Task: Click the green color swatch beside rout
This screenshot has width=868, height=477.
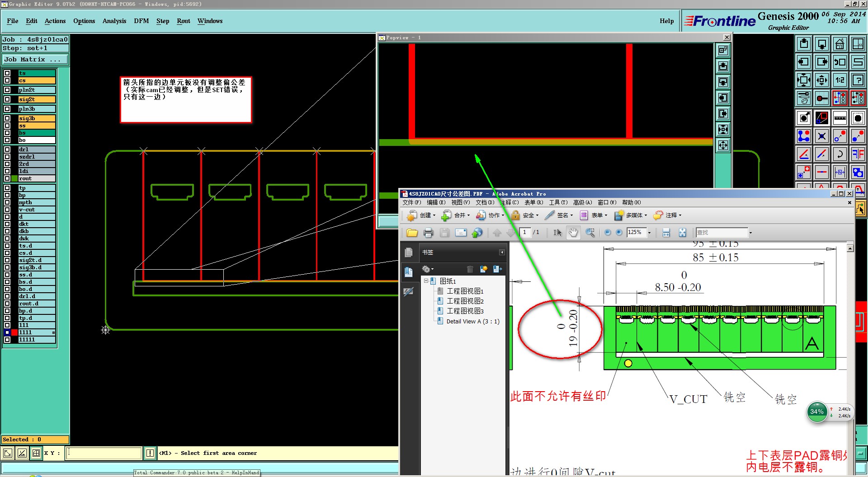Action: [x=14, y=178]
